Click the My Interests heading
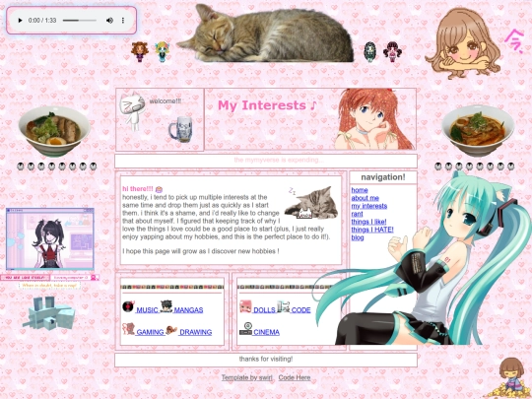 point(267,105)
